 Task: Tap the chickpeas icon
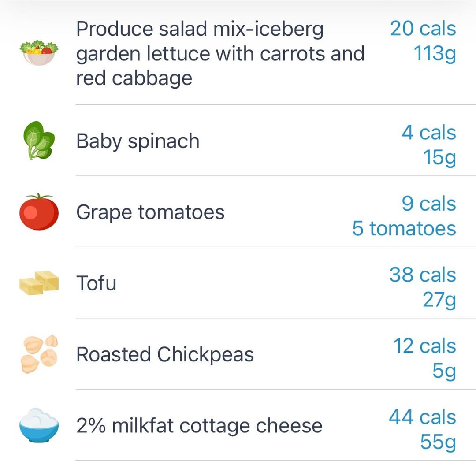(39, 354)
